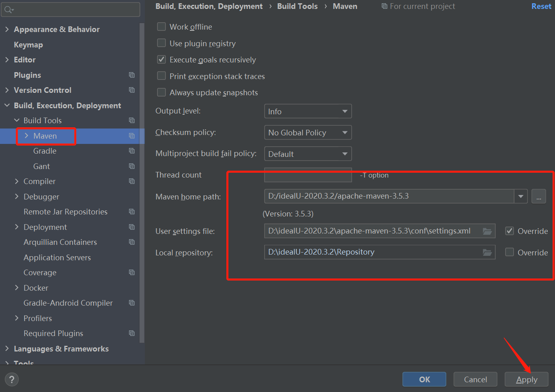Click the Reset link

click(x=541, y=6)
